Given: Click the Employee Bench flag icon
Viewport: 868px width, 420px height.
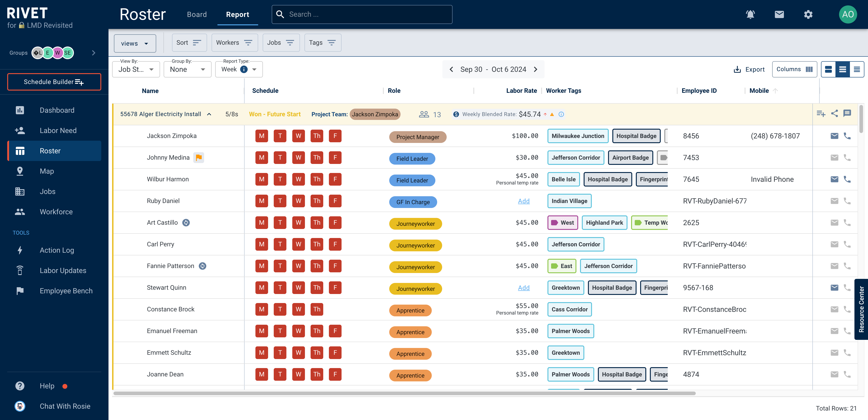Looking at the screenshot, I should (x=20, y=291).
